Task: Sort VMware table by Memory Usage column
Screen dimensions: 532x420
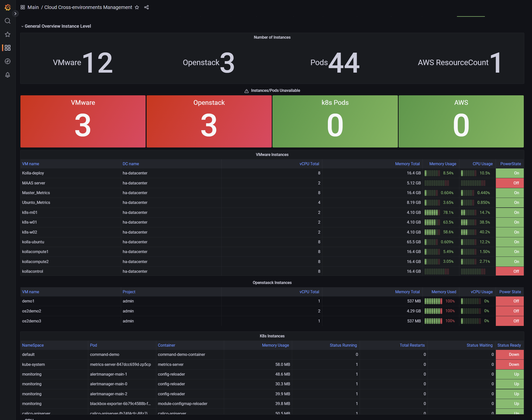Action: coord(443,164)
